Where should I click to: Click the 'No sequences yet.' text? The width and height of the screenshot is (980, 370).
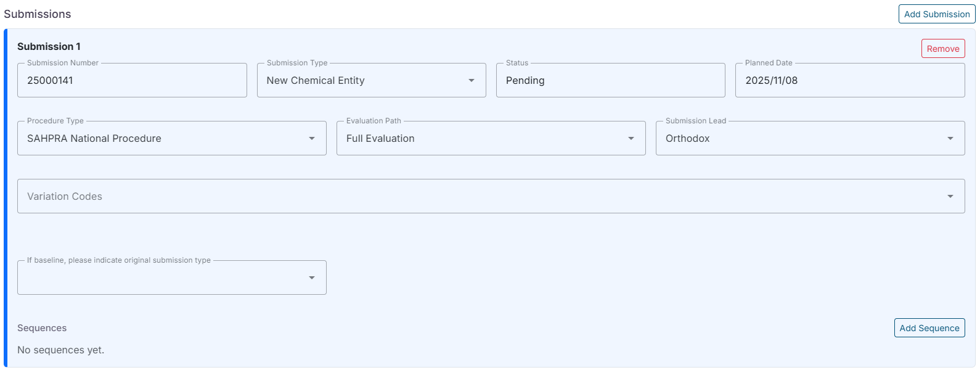click(x=60, y=350)
